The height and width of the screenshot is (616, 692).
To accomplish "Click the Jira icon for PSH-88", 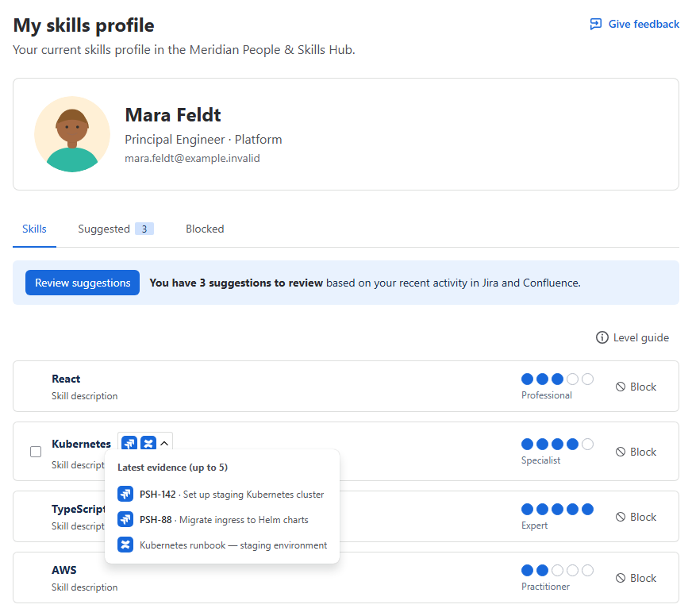I will tap(125, 519).
